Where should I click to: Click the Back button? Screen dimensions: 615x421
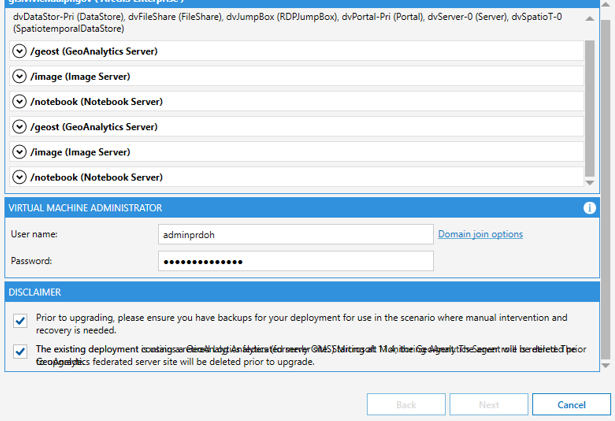406,404
